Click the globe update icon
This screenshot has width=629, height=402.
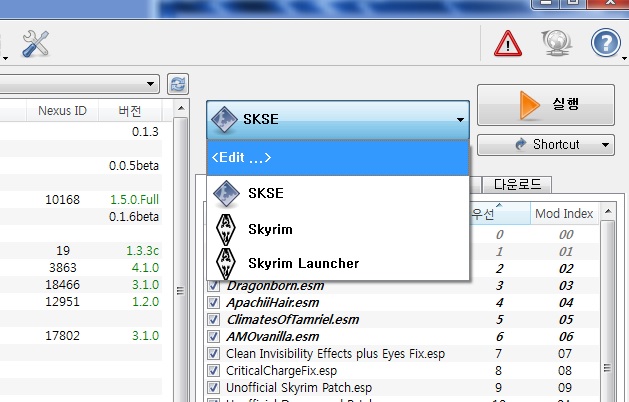557,43
